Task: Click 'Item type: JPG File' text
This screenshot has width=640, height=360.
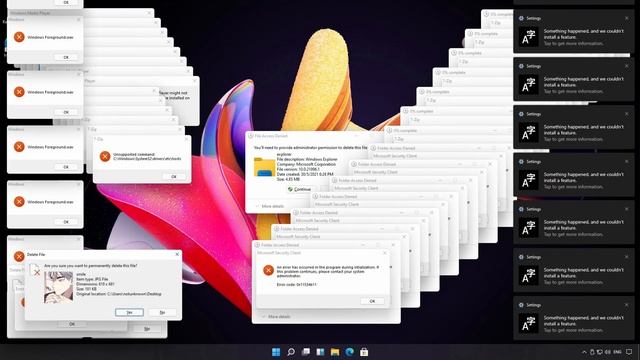Action: pyautogui.click(x=92, y=279)
